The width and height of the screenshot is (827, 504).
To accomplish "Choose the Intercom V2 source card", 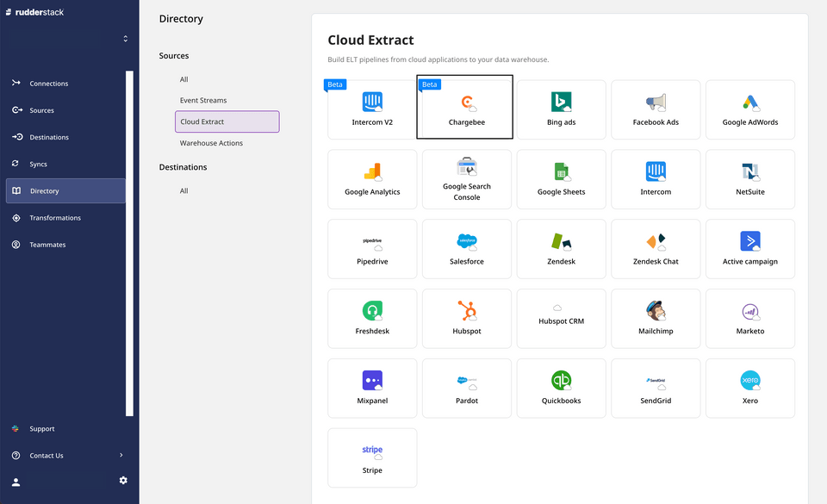I will [x=372, y=109].
